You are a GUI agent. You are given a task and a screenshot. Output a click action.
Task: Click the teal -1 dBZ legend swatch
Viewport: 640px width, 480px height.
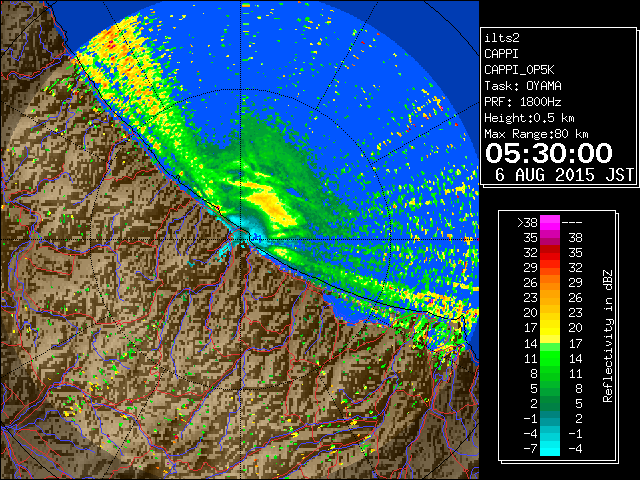click(550, 418)
